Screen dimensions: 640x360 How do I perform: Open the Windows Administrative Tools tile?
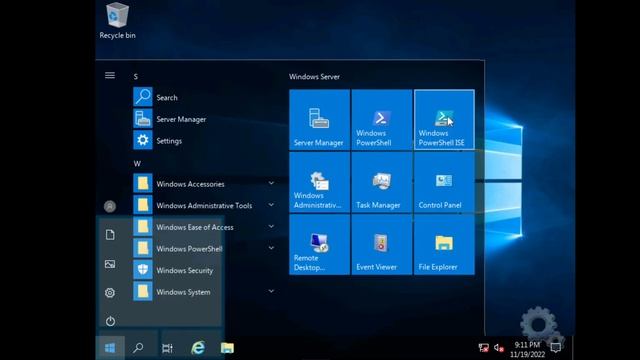click(x=320, y=182)
